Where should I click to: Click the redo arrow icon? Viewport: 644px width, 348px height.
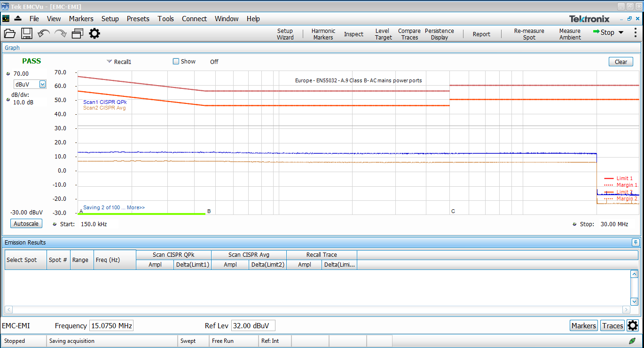pyautogui.click(x=60, y=33)
